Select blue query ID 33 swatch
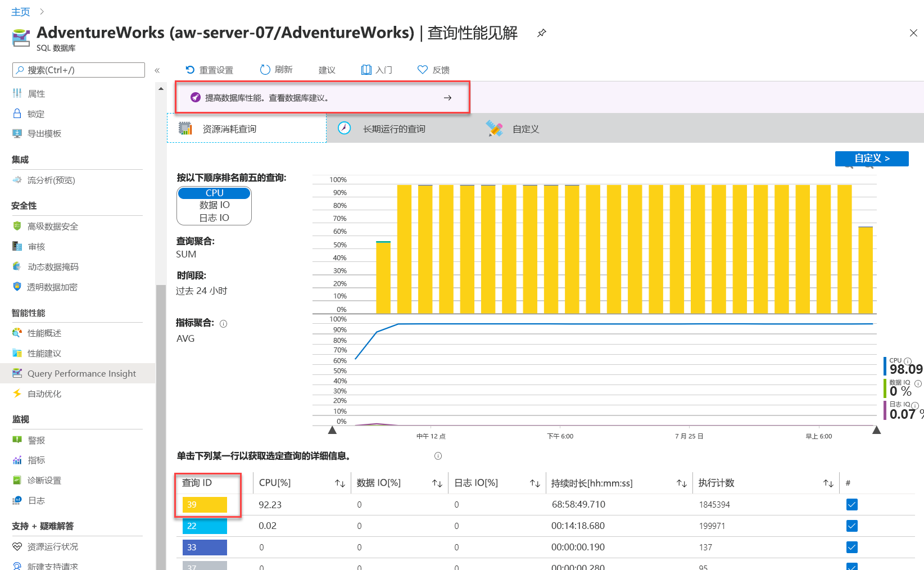 [205, 547]
